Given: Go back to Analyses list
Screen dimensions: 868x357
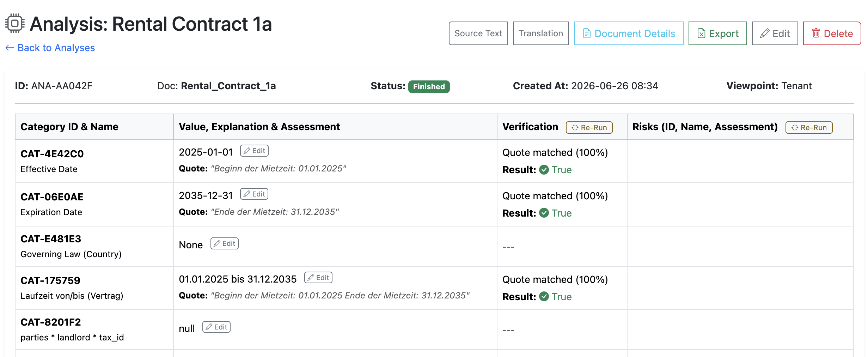Looking at the screenshot, I should (x=50, y=48).
